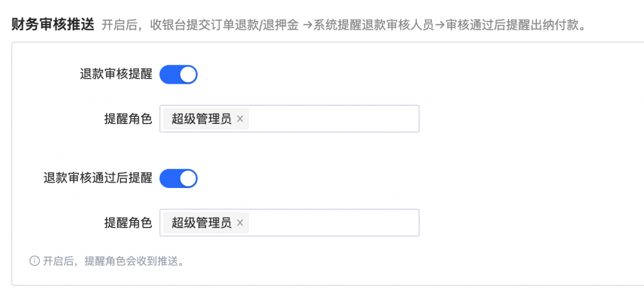The height and width of the screenshot is (298, 644).
Task: Turn off 退款审核通过后提醒 switch
Action: click(x=179, y=179)
